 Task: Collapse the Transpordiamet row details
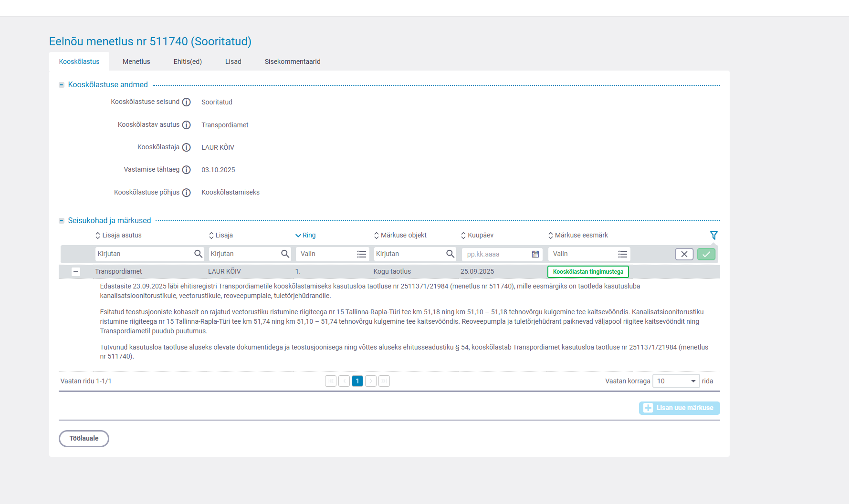click(x=76, y=272)
